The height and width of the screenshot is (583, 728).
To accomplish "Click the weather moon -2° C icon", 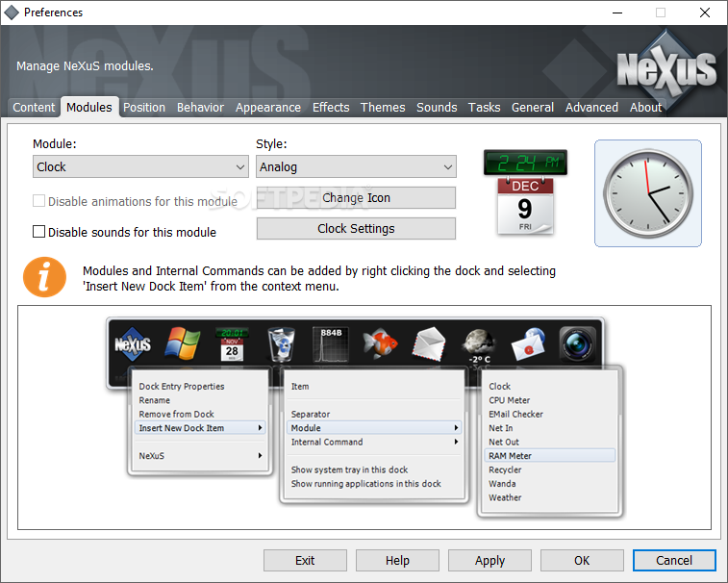I will 479,346.
